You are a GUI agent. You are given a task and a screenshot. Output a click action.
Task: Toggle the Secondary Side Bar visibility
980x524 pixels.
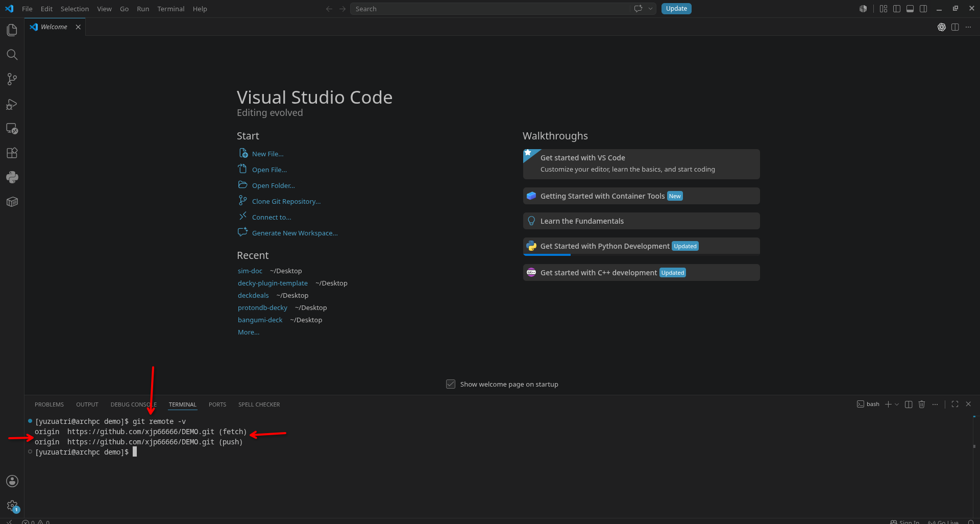point(923,9)
